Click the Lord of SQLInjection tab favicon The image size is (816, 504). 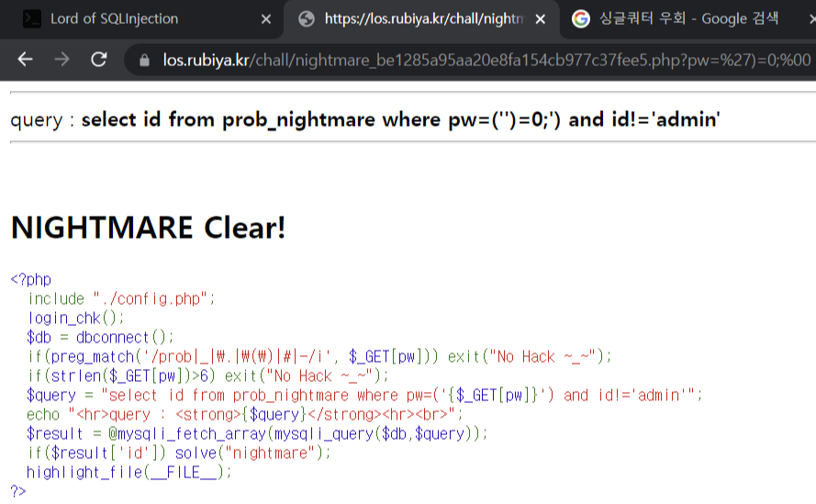click(x=32, y=18)
